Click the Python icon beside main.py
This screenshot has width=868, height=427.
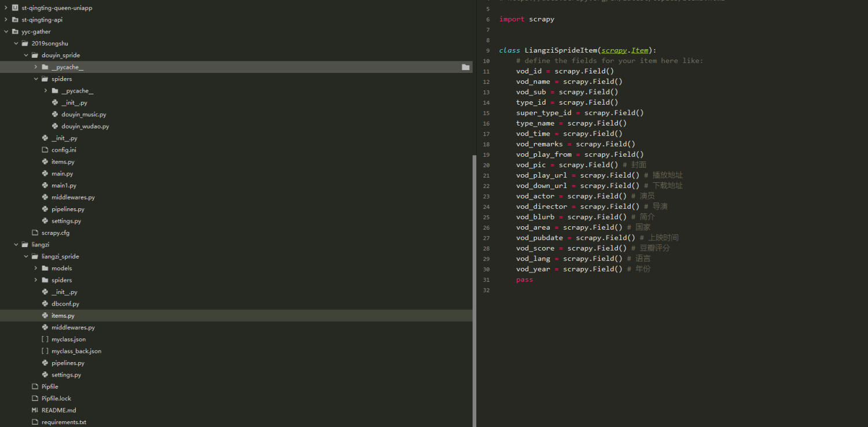click(45, 174)
